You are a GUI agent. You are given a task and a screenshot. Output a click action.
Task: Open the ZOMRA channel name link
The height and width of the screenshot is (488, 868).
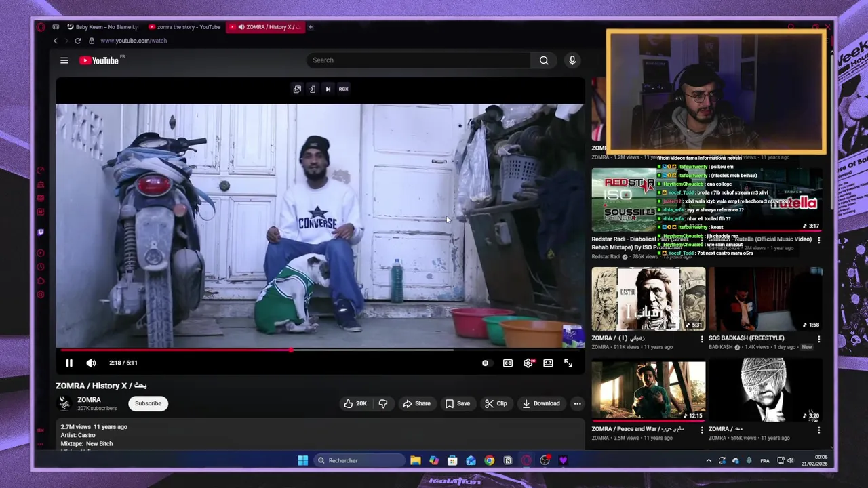coord(89,400)
